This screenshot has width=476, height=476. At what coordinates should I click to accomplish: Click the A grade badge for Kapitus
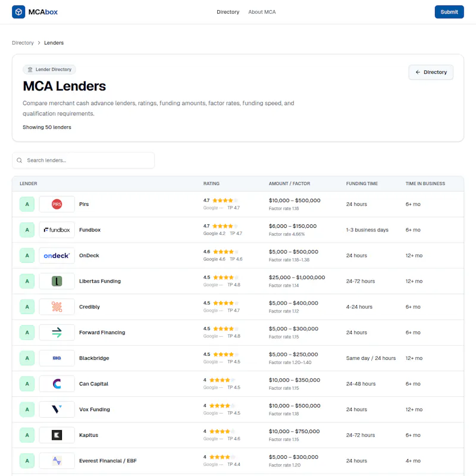coord(27,435)
